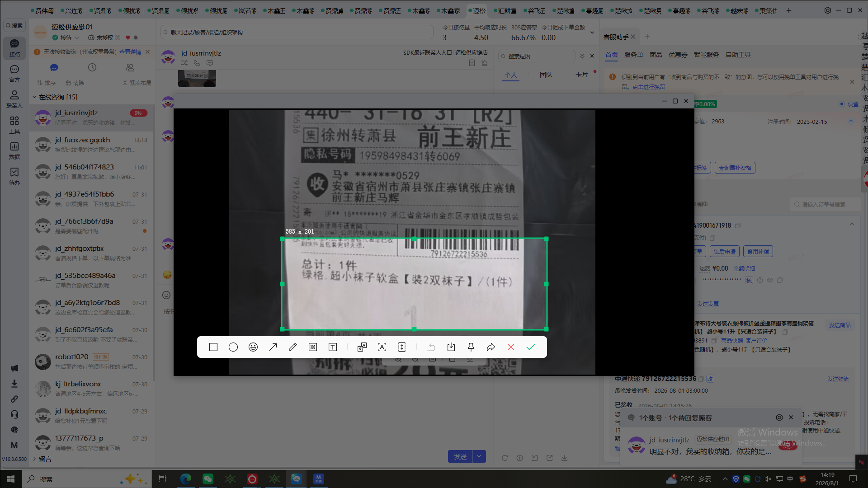Expand the statistics header chevron
Viewport: 868px width, 488px height.
(592, 33)
